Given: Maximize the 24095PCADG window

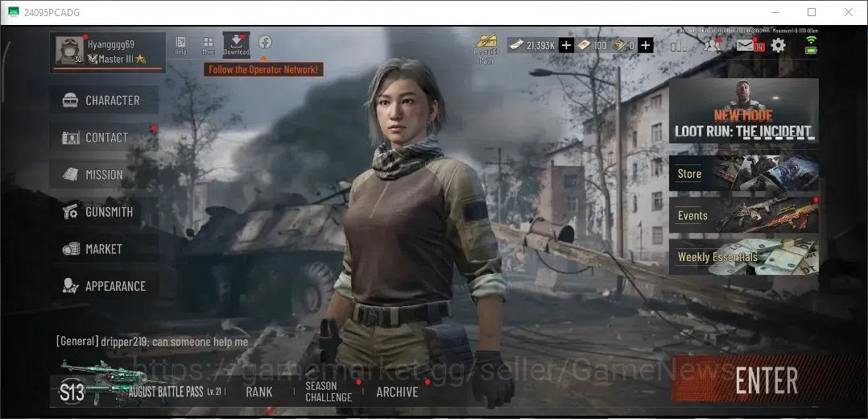Looking at the screenshot, I should coord(812,12).
